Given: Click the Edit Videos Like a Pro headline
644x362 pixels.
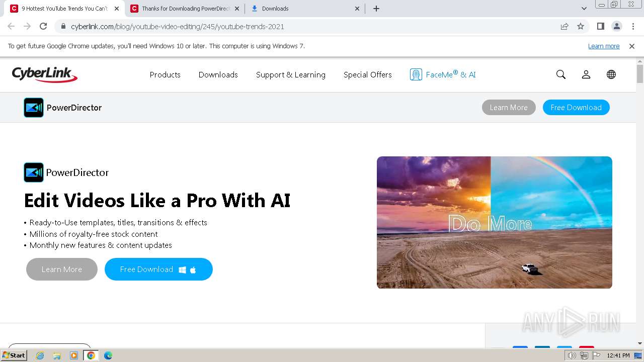Looking at the screenshot, I should click(157, 201).
